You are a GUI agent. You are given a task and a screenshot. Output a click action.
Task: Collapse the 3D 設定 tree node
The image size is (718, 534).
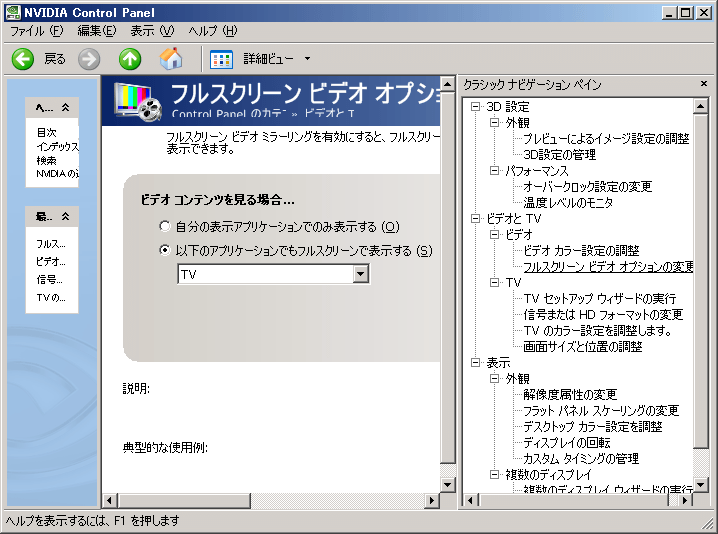pyautogui.click(x=477, y=107)
